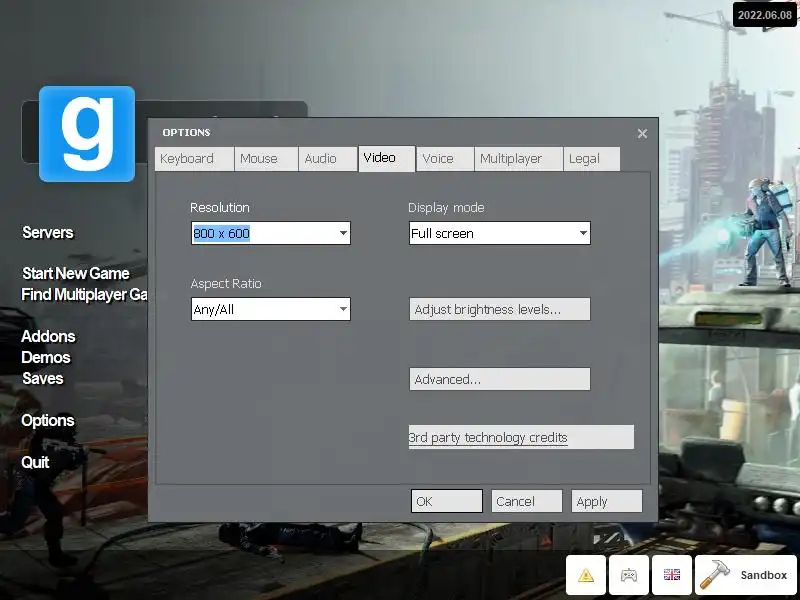800x600 pixels.
Task: Switch to the Voice tab
Action: click(445, 159)
